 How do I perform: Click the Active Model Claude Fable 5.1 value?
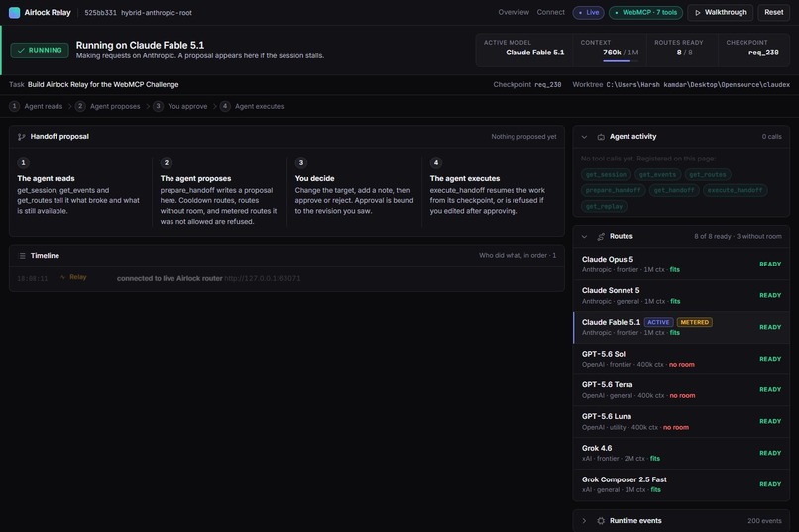[534, 53]
